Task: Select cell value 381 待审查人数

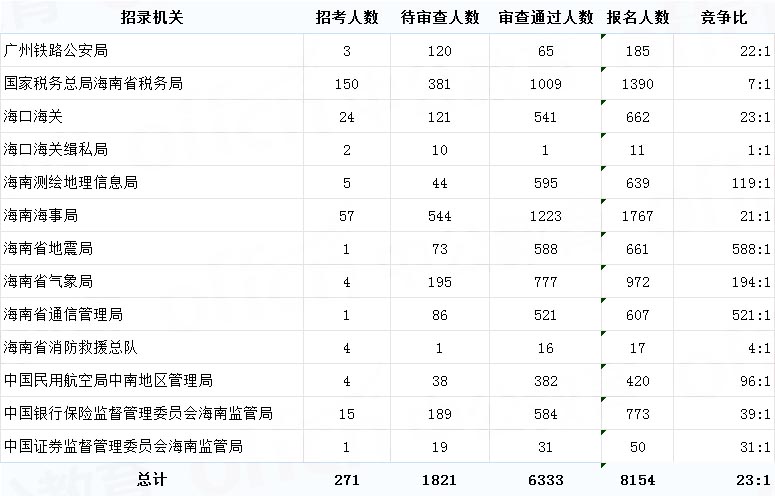Action: [x=439, y=84]
